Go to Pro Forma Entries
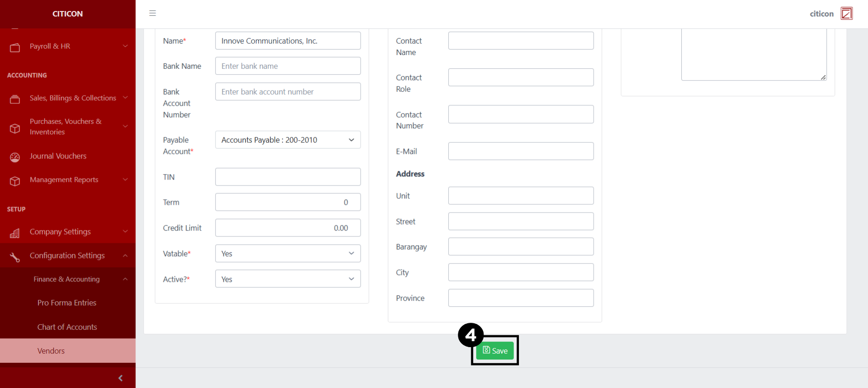 (x=67, y=303)
